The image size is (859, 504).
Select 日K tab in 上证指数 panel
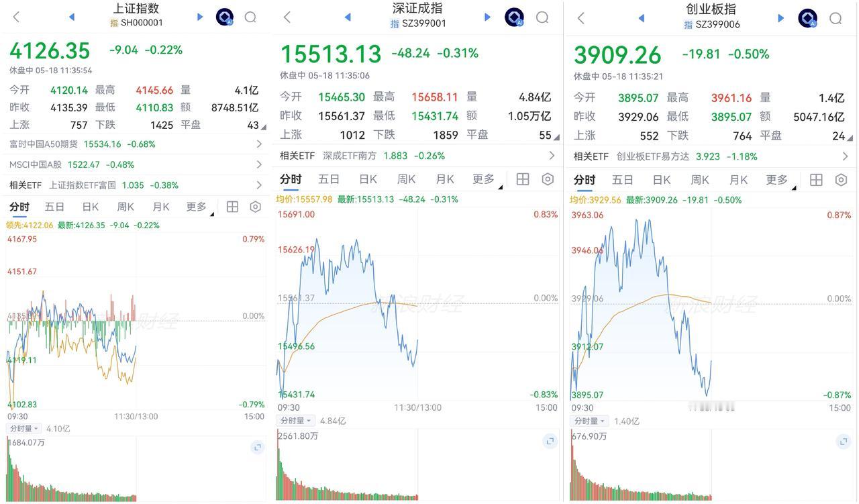(90, 207)
